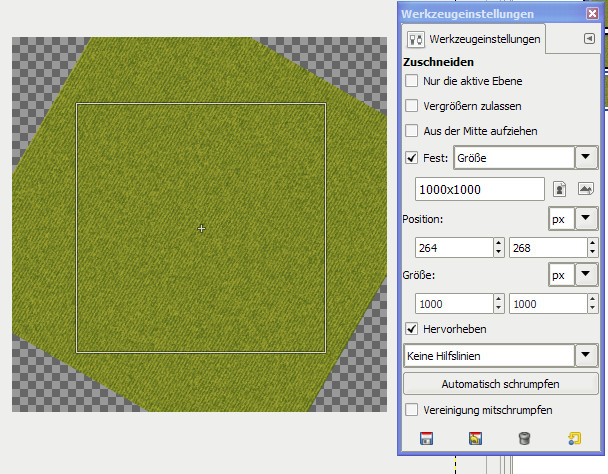Click the 1000x1000 fixed size field
Screen dimensions: 608x474
[479, 188]
